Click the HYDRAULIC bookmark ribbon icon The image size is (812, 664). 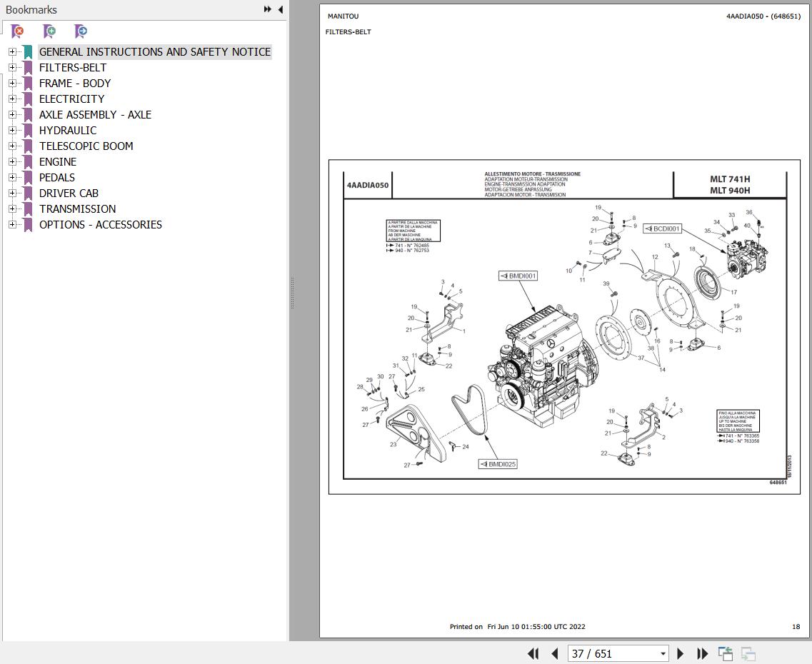click(x=27, y=130)
